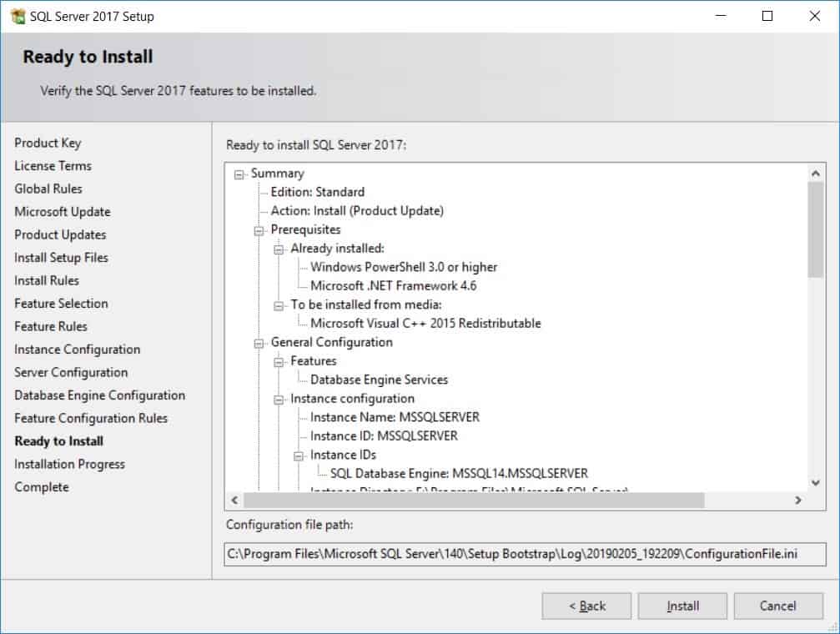Collapse the To be installed from media node
The height and width of the screenshot is (634, 840).
(279, 306)
